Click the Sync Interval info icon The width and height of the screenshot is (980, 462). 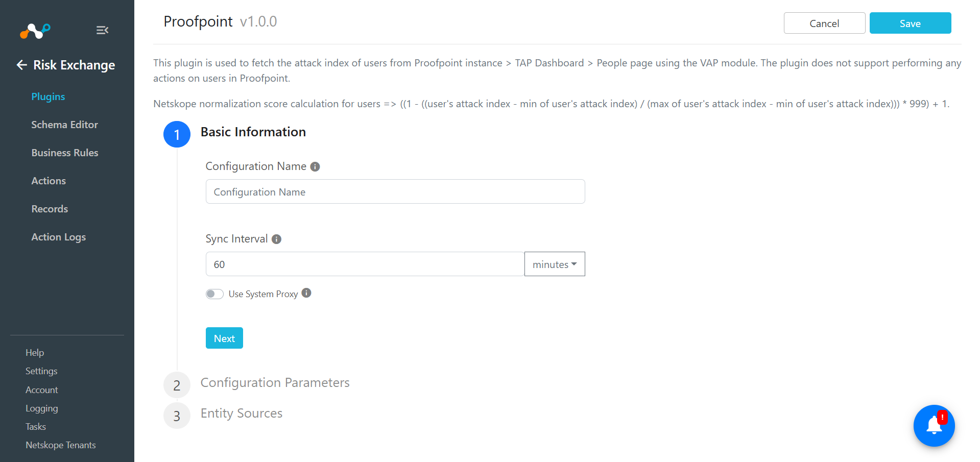276,239
